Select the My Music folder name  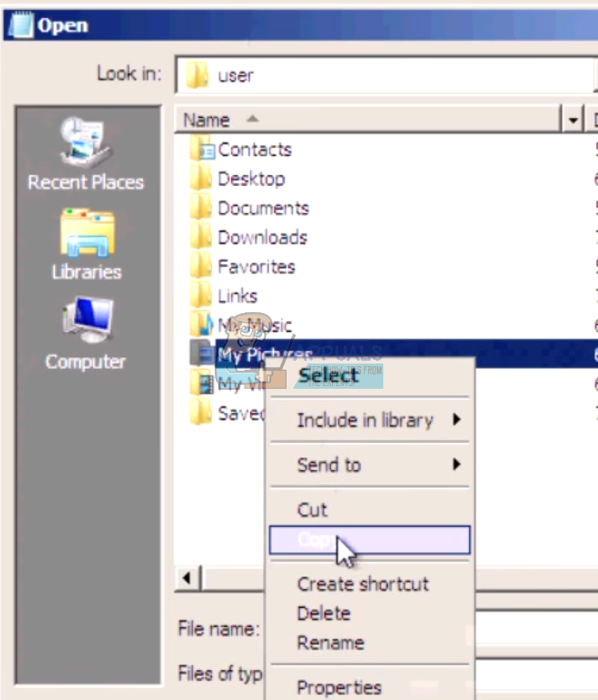[x=255, y=326]
